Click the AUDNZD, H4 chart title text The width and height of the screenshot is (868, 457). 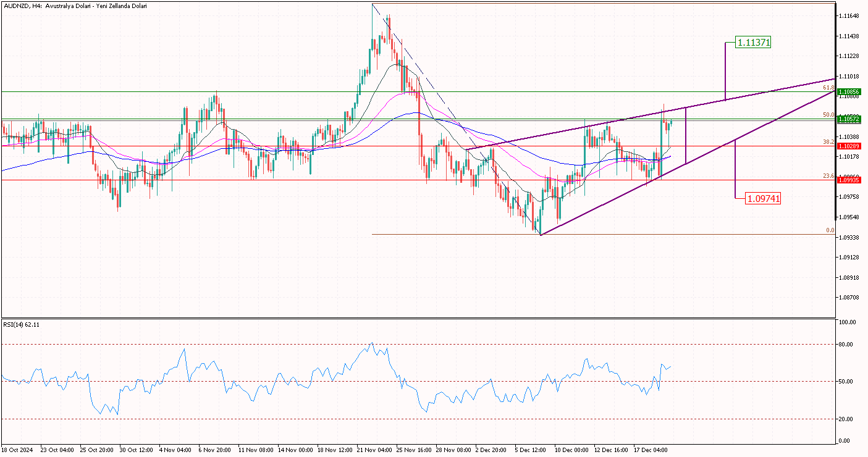pyautogui.click(x=75, y=6)
